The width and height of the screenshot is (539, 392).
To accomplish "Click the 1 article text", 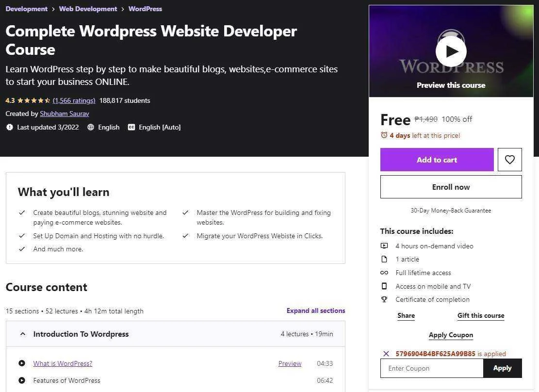I will (407, 259).
